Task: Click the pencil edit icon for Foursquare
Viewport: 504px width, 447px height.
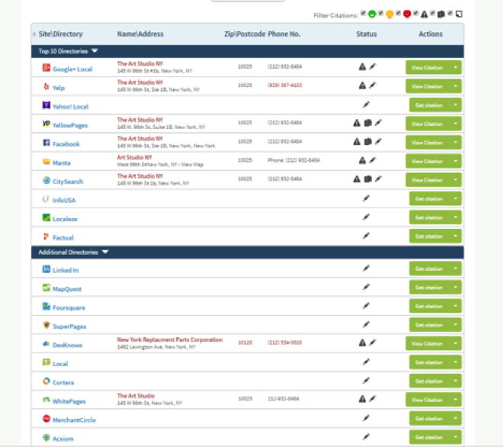Action: [367, 307]
